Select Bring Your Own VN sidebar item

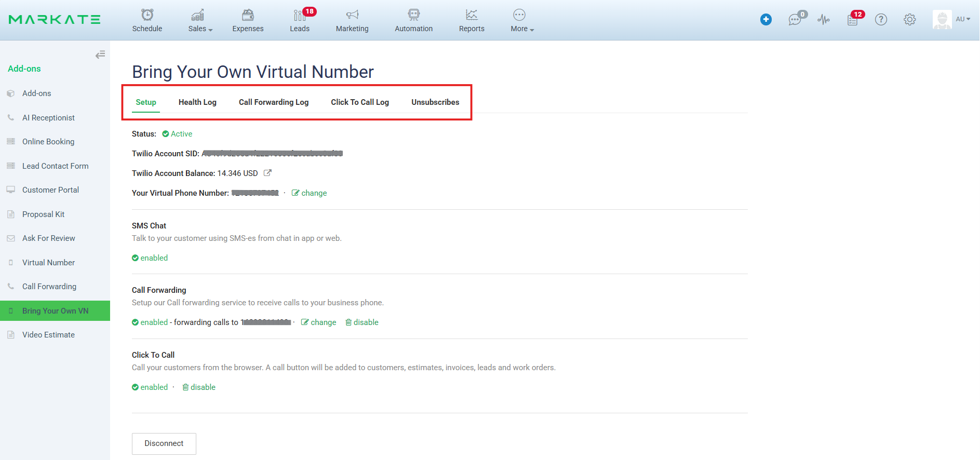tap(55, 311)
